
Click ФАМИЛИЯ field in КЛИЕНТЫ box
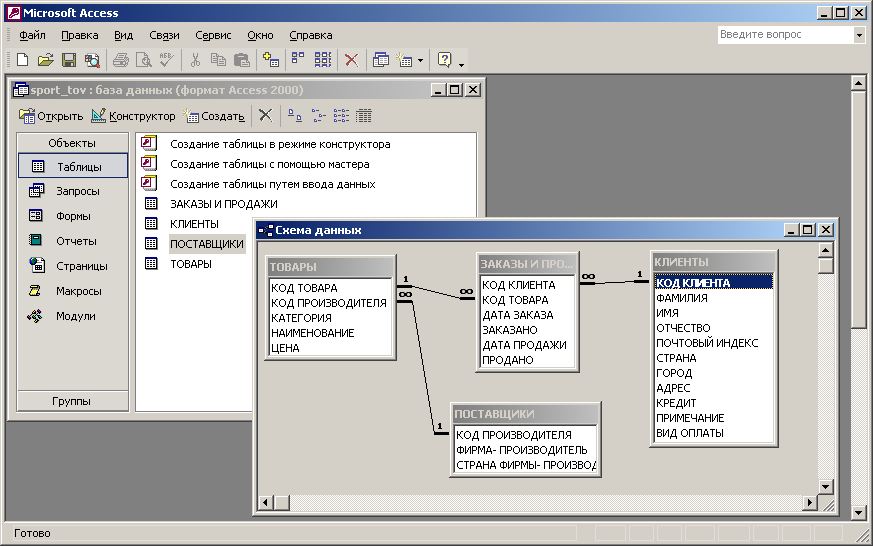(681, 298)
